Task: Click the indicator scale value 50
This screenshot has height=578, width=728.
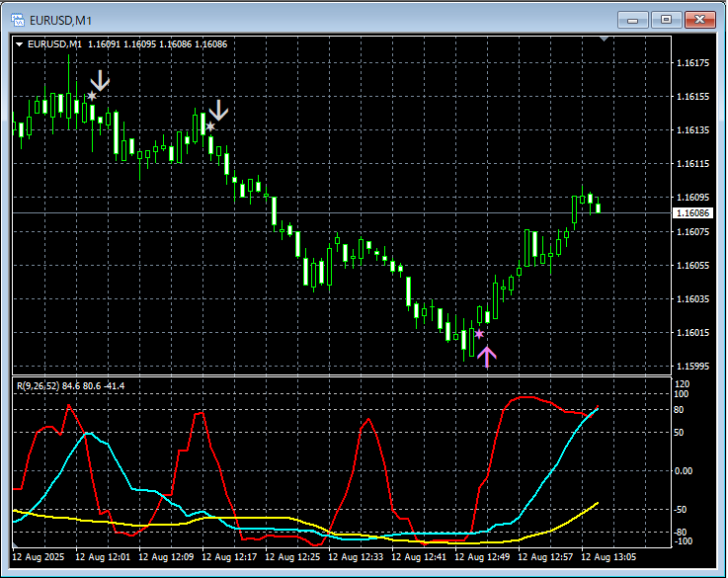Action: click(679, 433)
